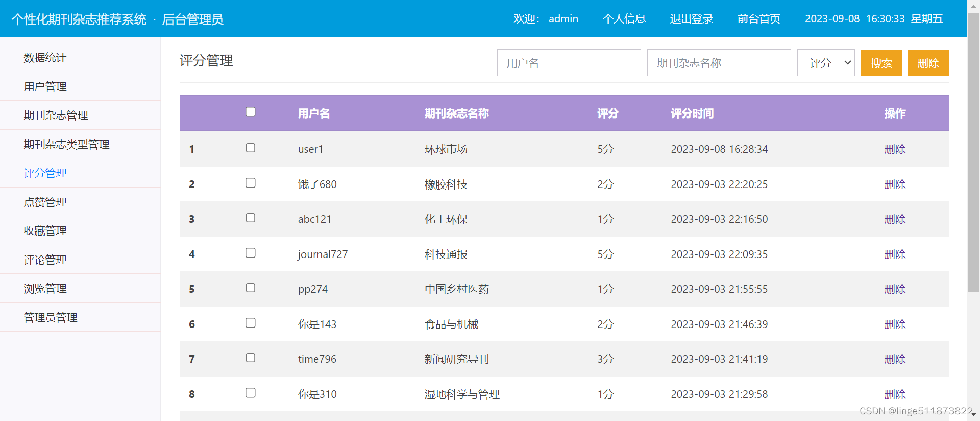This screenshot has width=980, height=421.
Task: Click the 中国乡村医药 journal name cell
Action: [x=457, y=289]
